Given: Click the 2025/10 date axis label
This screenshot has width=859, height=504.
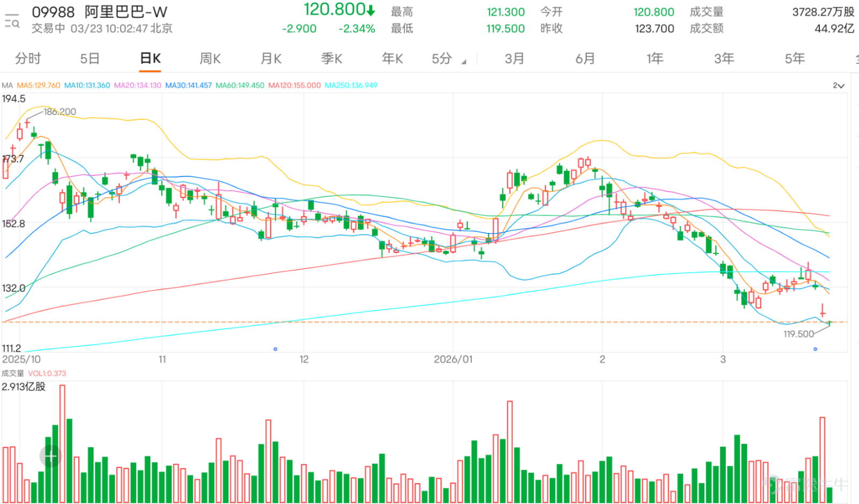Looking at the screenshot, I should point(21,359).
